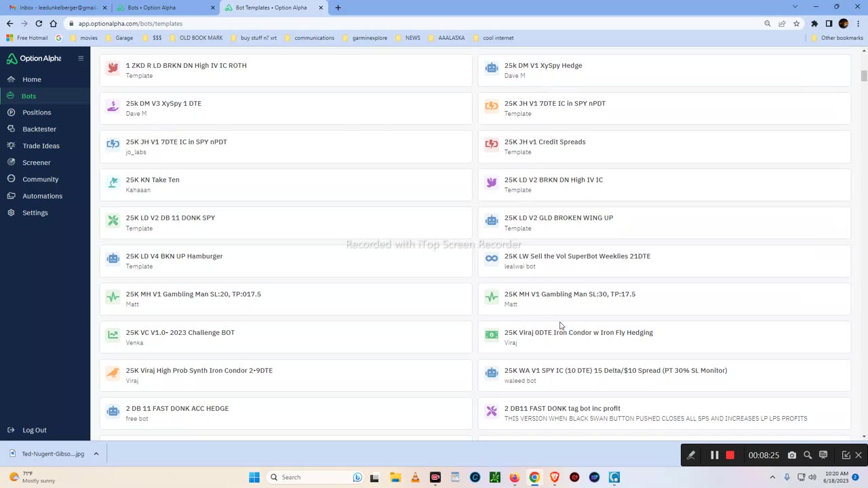Open 25K WA V1 SPY IC template

[665, 375]
